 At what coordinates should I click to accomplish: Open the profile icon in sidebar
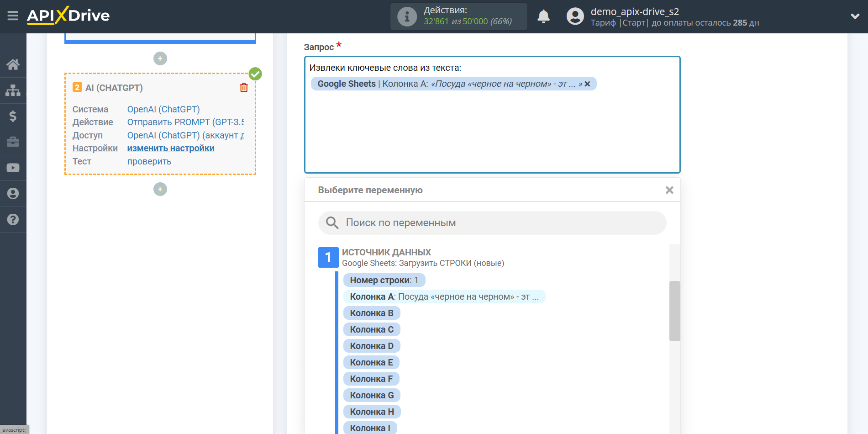13,194
